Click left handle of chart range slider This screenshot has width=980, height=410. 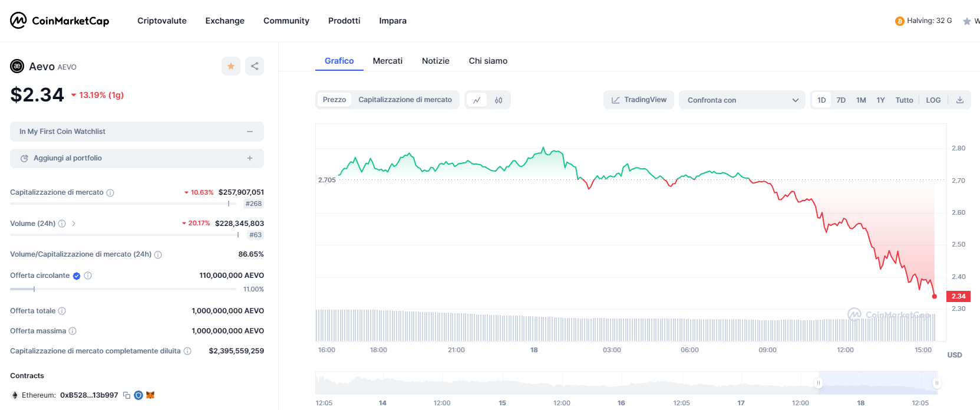coord(818,383)
